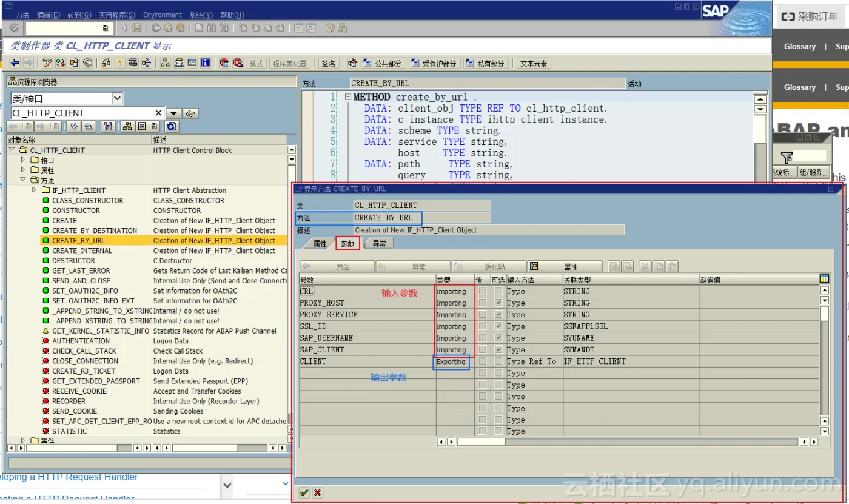Click the Expand all nodes icon in the browser toolbar
Screen dimensions: 849x504
click(74, 126)
